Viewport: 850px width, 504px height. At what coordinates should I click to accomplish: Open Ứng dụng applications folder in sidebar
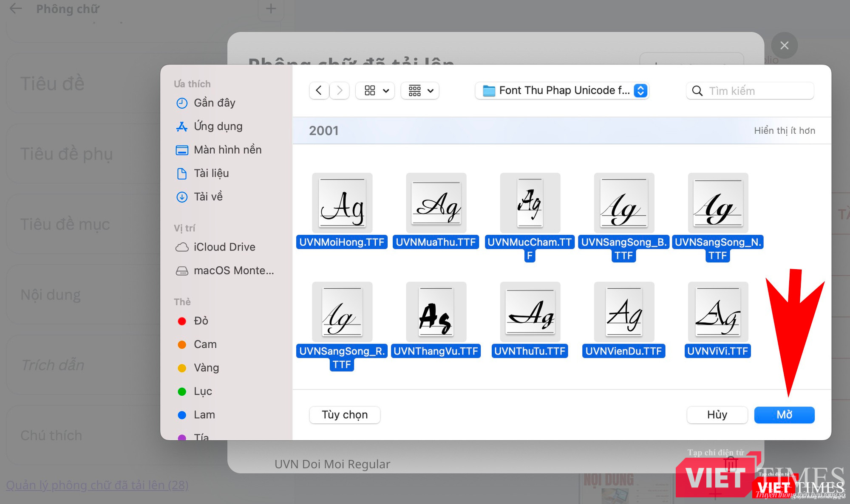tap(218, 126)
